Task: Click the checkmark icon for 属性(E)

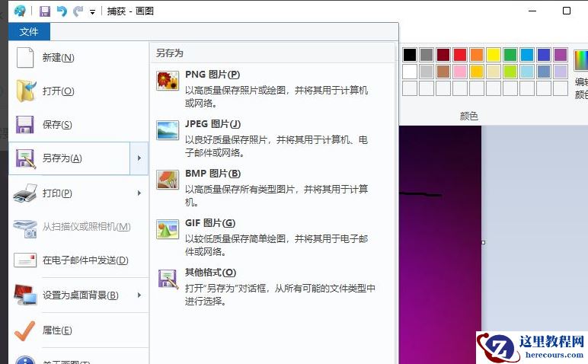Action: coord(24,330)
